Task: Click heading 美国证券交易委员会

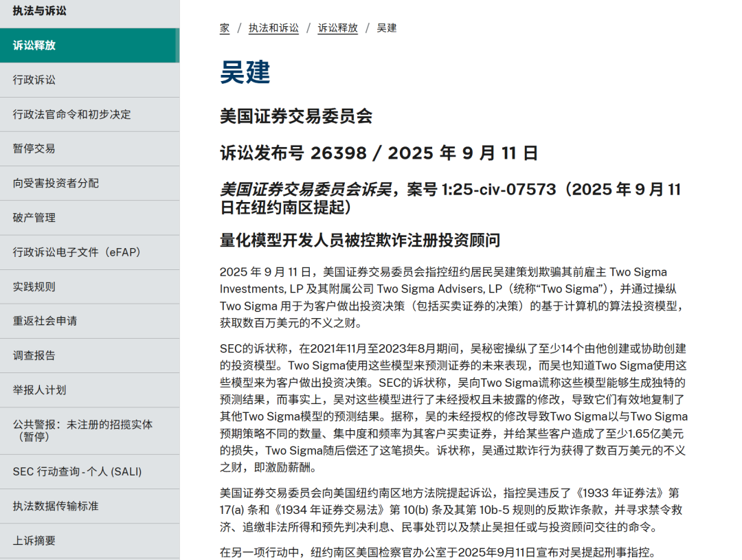Action: click(296, 116)
